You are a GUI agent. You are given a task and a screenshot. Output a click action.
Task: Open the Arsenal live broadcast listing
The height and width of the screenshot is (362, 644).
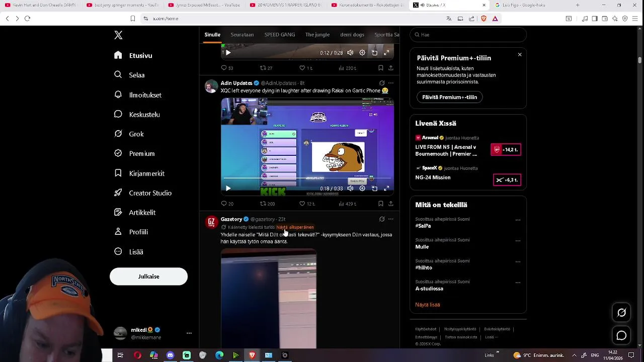468,145
